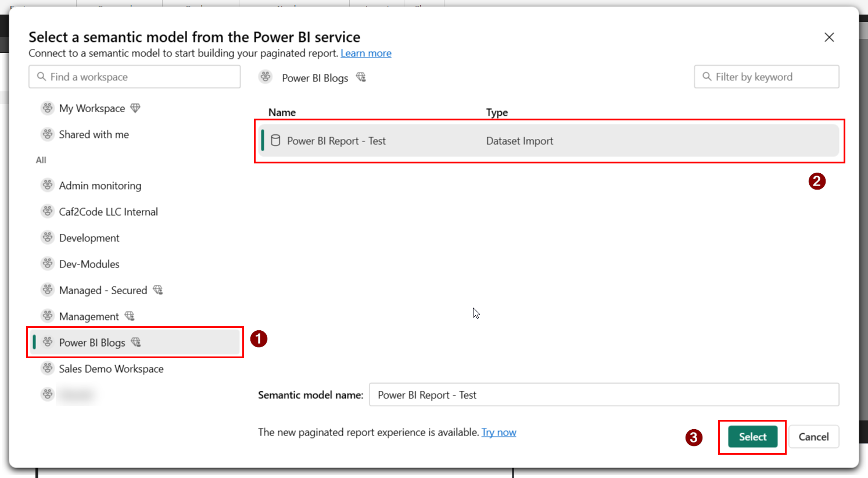
Task: Click the My Workspace group icon
Action: (48, 108)
